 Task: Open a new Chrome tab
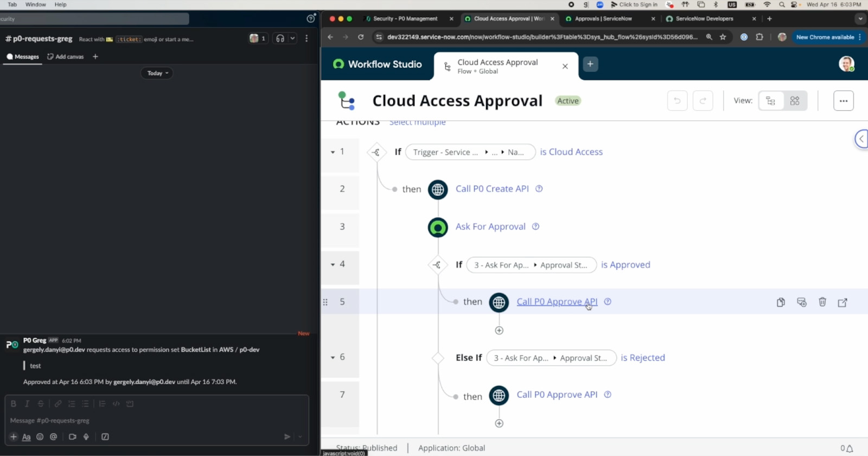click(x=769, y=18)
